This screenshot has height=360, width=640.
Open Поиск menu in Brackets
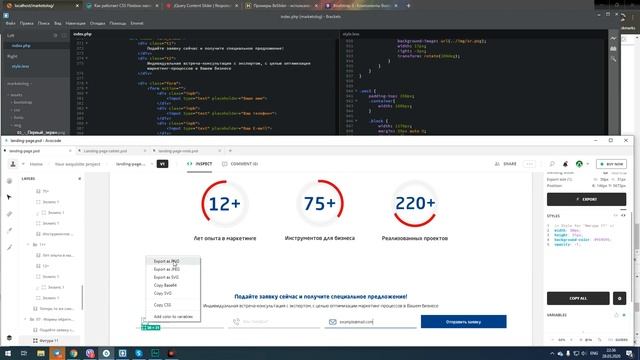[x=44, y=24]
